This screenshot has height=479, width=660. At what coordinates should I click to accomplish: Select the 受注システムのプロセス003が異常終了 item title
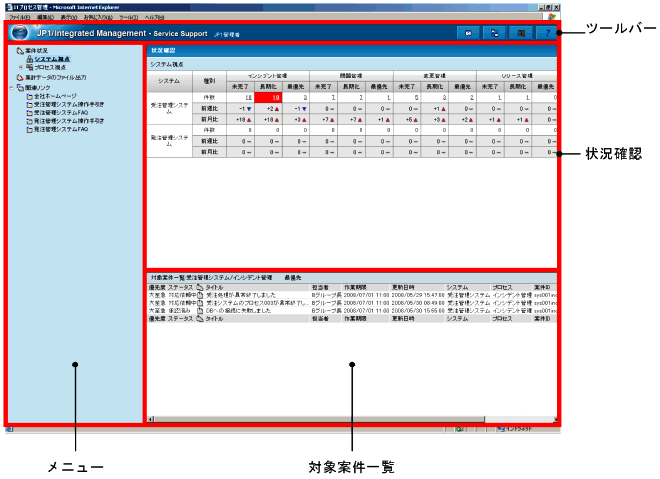click(257, 303)
